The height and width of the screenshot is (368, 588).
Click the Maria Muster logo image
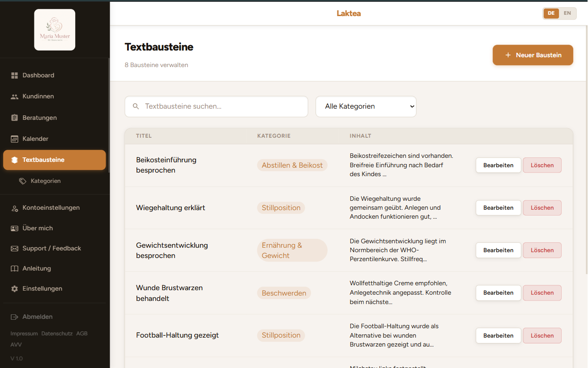(x=55, y=30)
